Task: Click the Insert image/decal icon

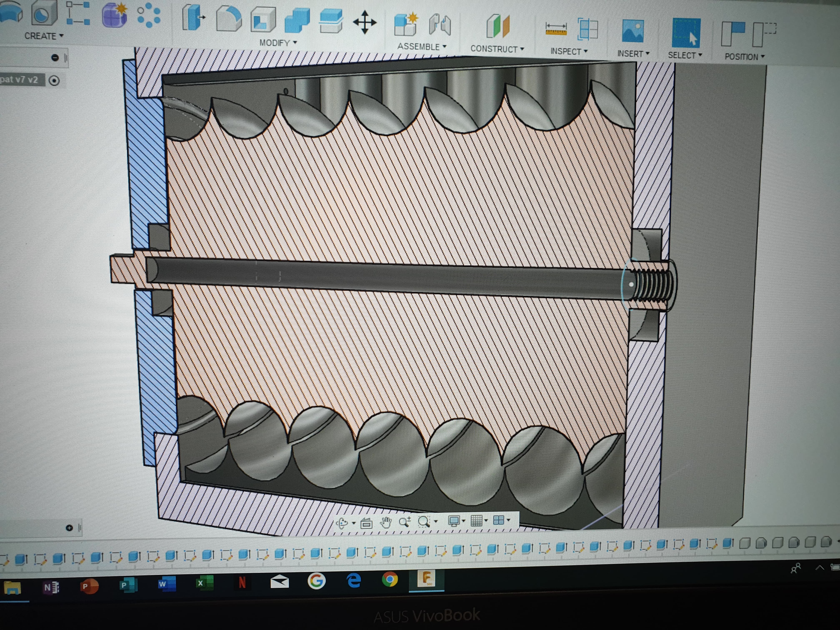Action: pos(633,31)
